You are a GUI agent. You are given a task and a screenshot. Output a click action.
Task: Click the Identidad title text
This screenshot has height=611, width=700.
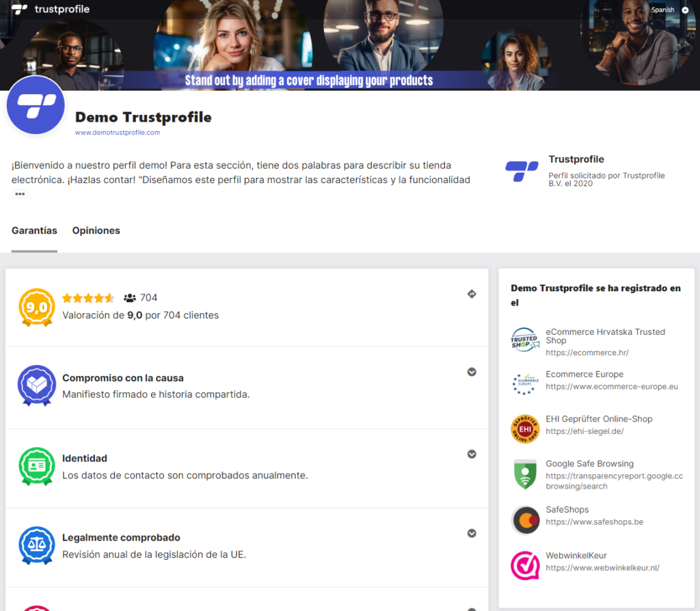click(x=84, y=459)
